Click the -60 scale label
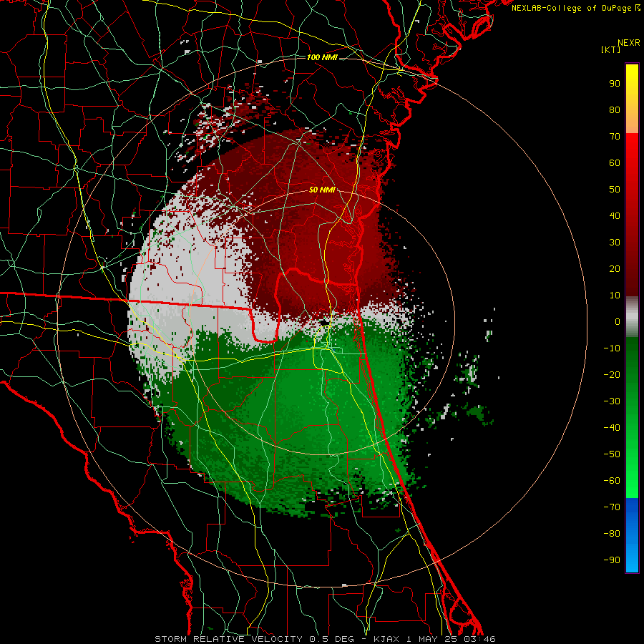Screen dimensions: 644x644 point(612,481)
